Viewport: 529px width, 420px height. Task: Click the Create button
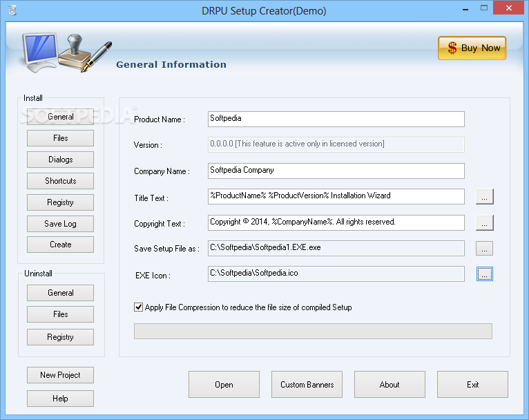[60, 245]
